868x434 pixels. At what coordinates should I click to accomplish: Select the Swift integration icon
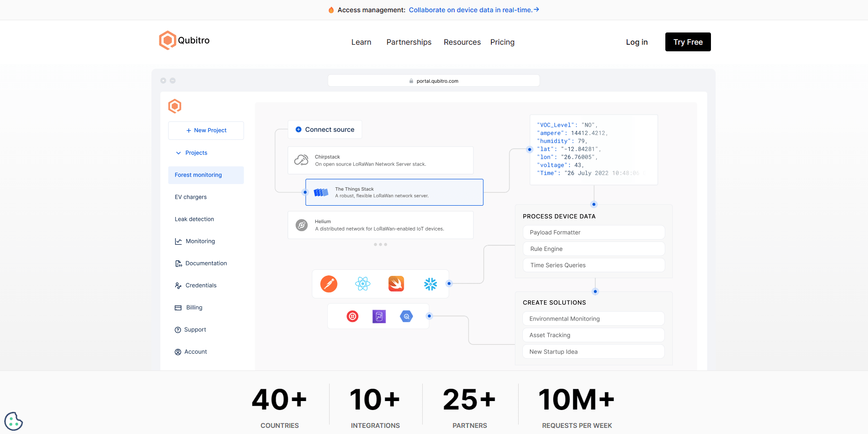396,284
